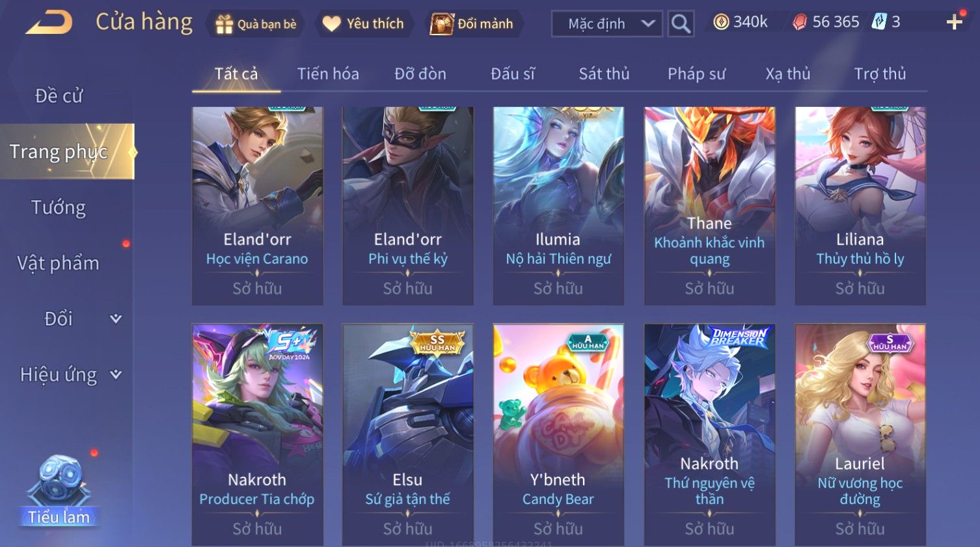Click the back arrow icon

tap(49, 22)
